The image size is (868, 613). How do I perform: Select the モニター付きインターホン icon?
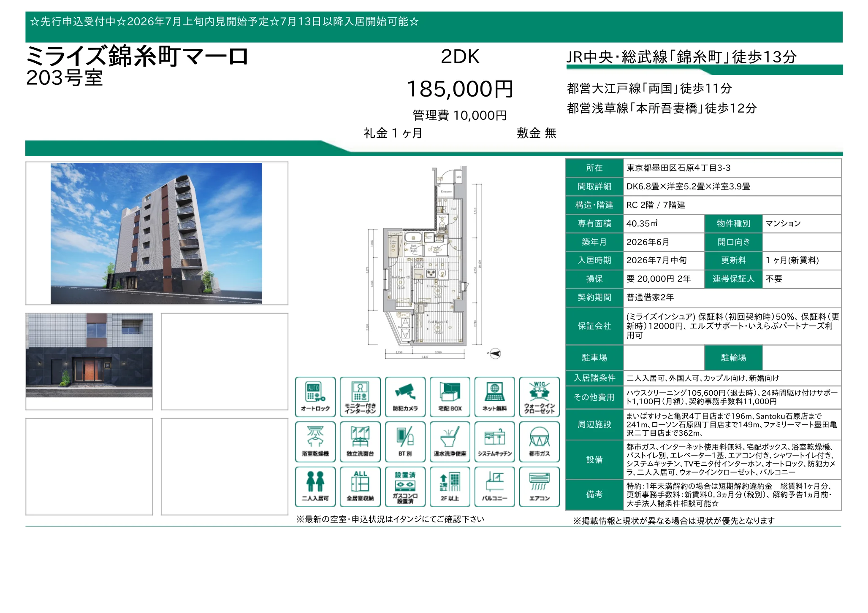click(360, 397)
